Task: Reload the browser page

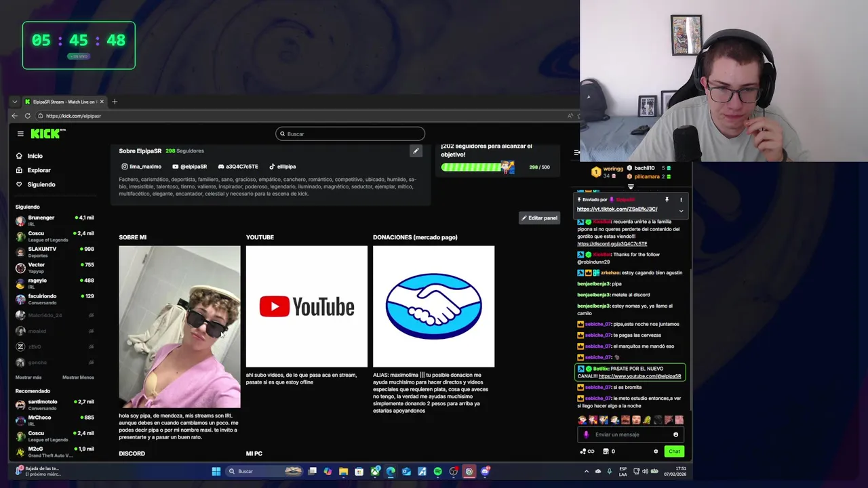Action: point(28,116)
